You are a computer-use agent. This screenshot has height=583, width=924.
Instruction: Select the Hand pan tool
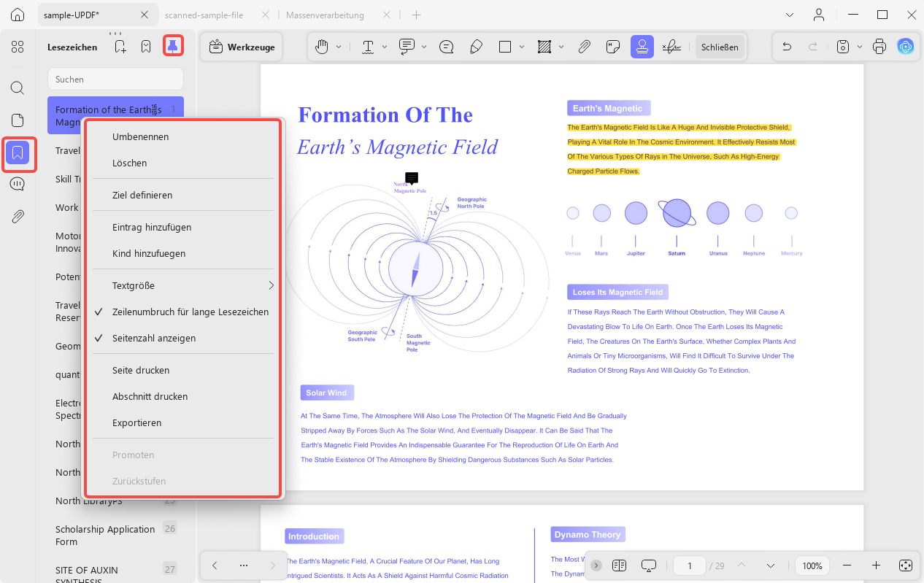(x=322, y=47)
